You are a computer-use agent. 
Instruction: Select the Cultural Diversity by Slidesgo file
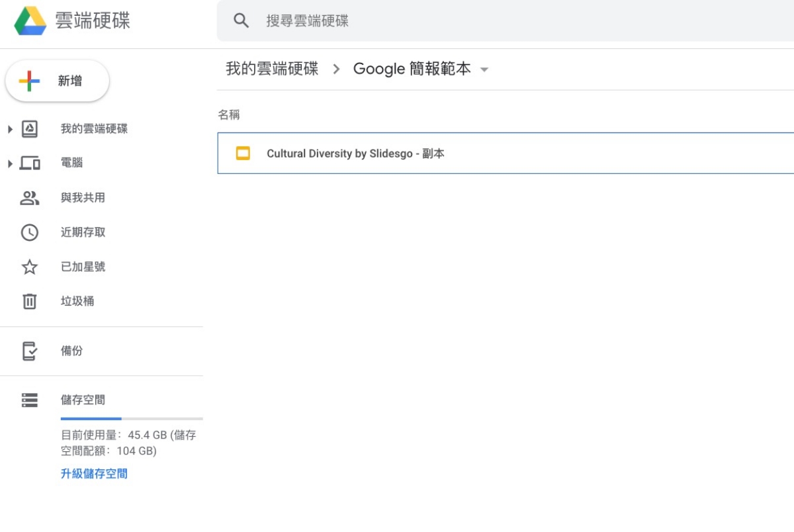click(x=355, y=154)
